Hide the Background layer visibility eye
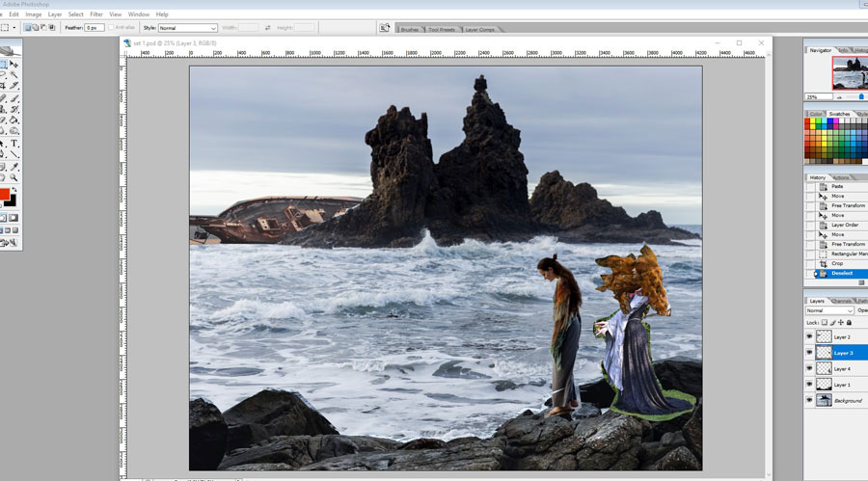868x481 pixels. pyautogui.click(x=809, y=400)
